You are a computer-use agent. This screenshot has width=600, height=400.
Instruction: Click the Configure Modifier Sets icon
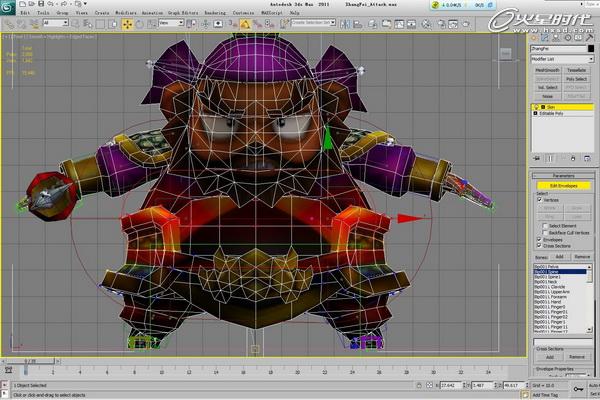(x=587, y=158)
